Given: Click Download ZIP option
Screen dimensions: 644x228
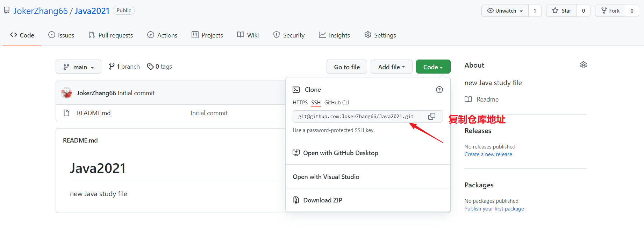Looking at the screenshot, I should pyautogui.click(x=322, y=200).
